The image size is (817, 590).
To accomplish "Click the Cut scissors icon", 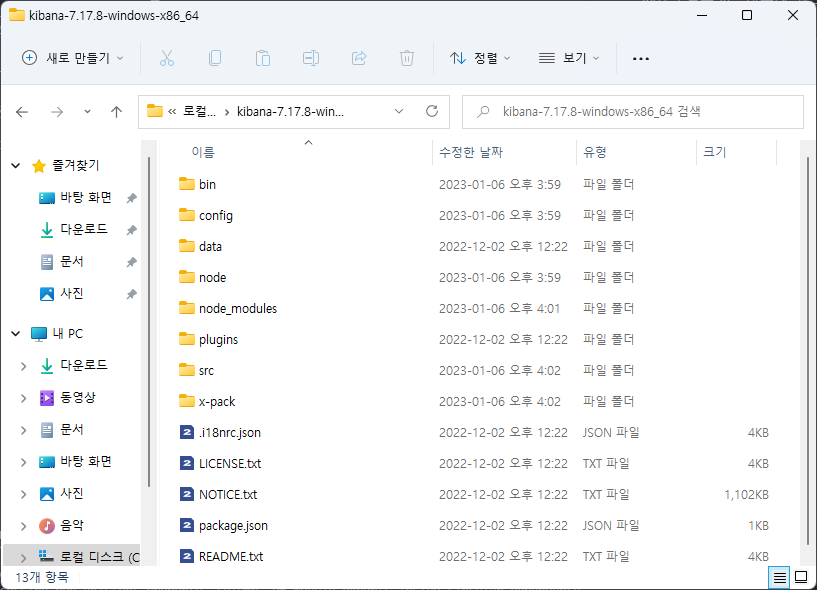I will [167, 58].
